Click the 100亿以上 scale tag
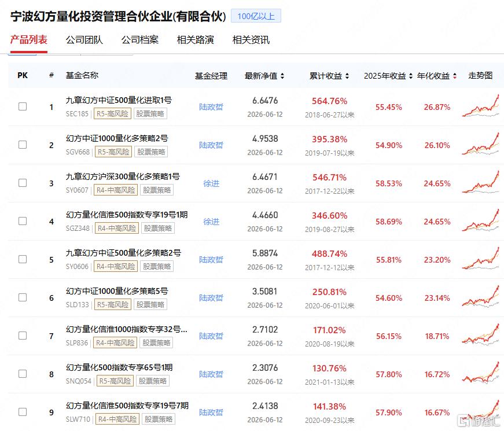The height and width of the screenshot is (431, 504). [256, 16]
